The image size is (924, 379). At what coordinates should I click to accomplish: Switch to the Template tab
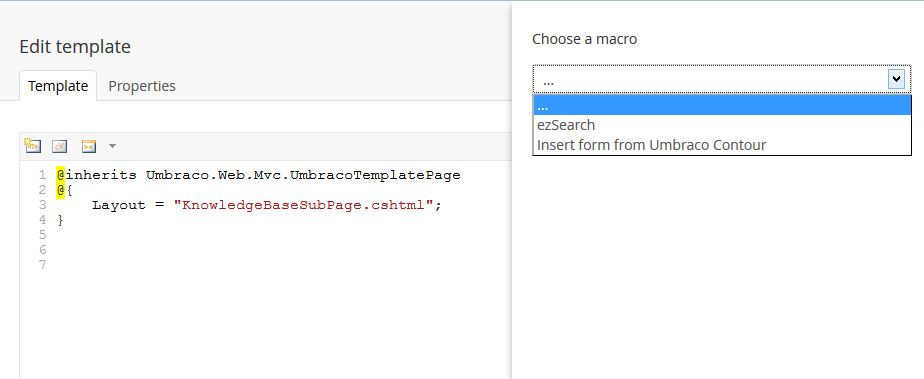pos(58,85)
